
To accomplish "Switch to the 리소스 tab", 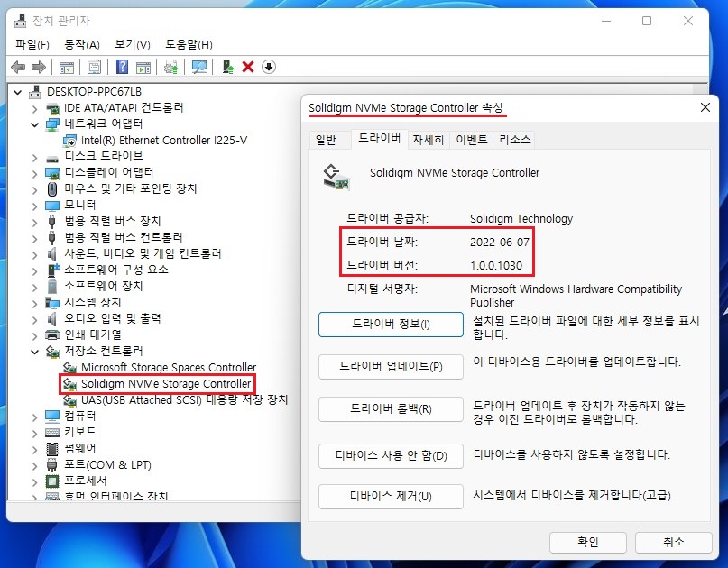I will click(515, 140).
